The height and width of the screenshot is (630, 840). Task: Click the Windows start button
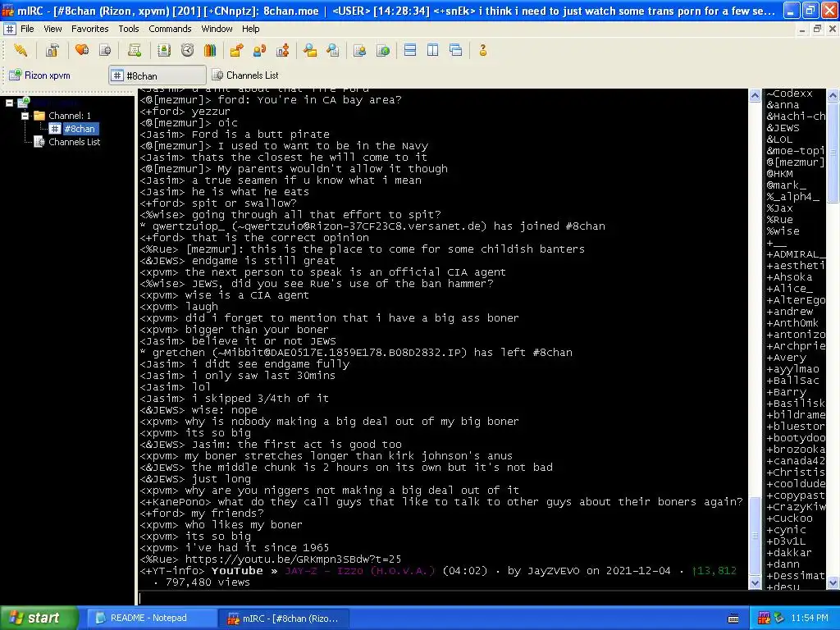pyautogui.click(x=39, y=618)
